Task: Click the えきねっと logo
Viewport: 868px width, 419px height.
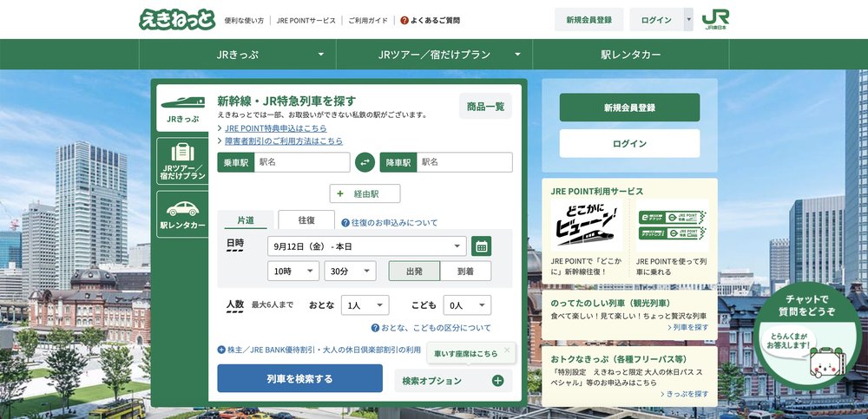Action: [176, 19]
